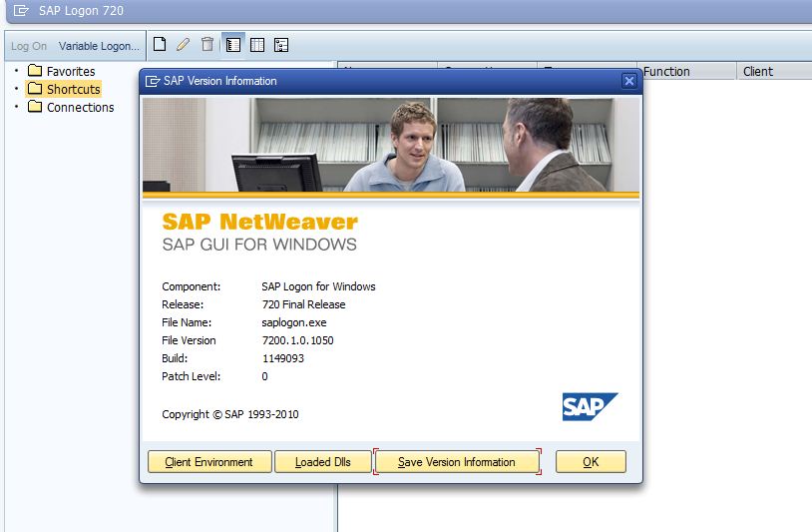
Task: Click the blue SAP logo
Action: point(590,406)
